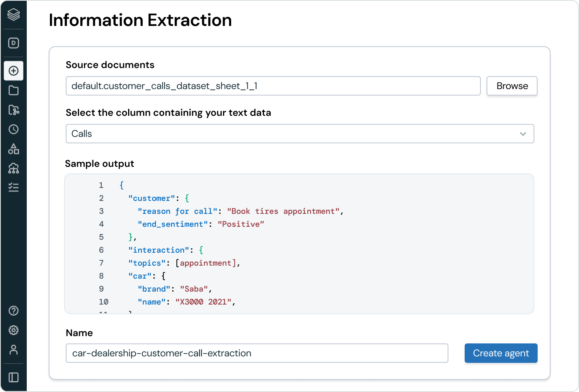Collapse sidebar using the panel toggle icon

[x=13, y=377]
